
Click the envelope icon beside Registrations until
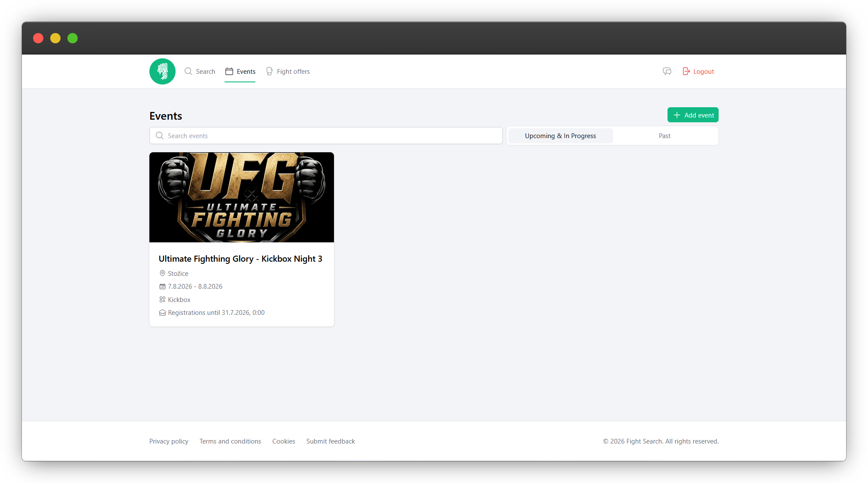pos(162,313)
